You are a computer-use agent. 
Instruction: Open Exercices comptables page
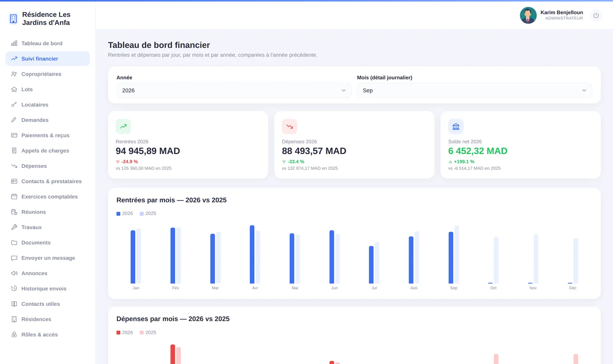point(48,197)
